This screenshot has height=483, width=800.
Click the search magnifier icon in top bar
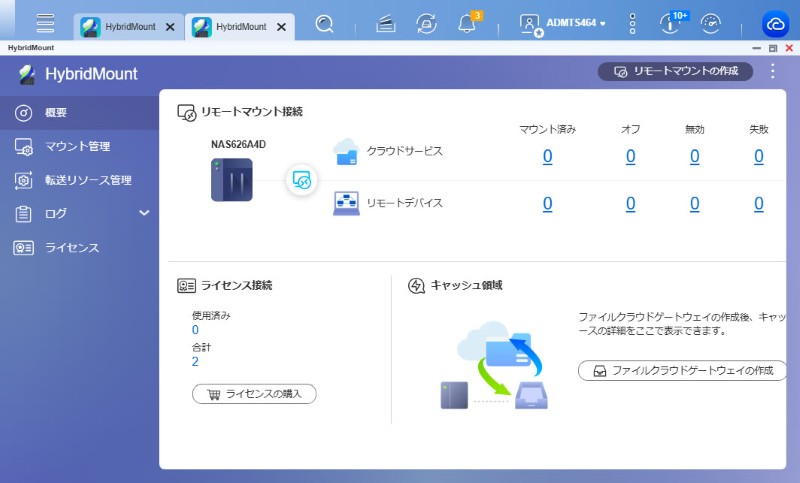pyautogui.click(x=324, y=24)
